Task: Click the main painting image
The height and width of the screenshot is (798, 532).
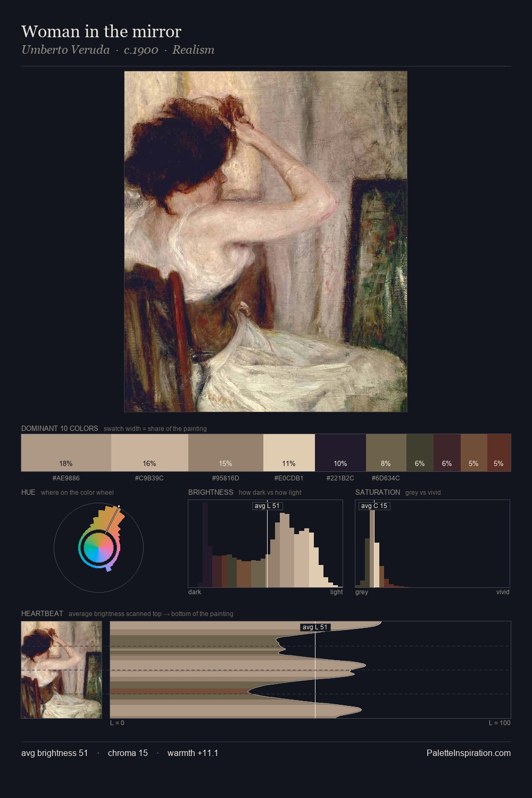Action: tap(265, 242)
